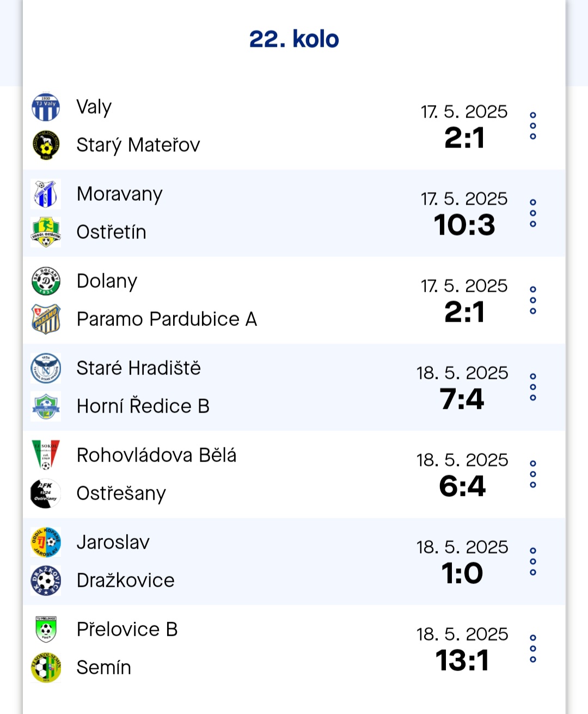This screenshot has height=714, width=588.
Task: Click the SK Dolany round logo
Action: pos(46,281)
